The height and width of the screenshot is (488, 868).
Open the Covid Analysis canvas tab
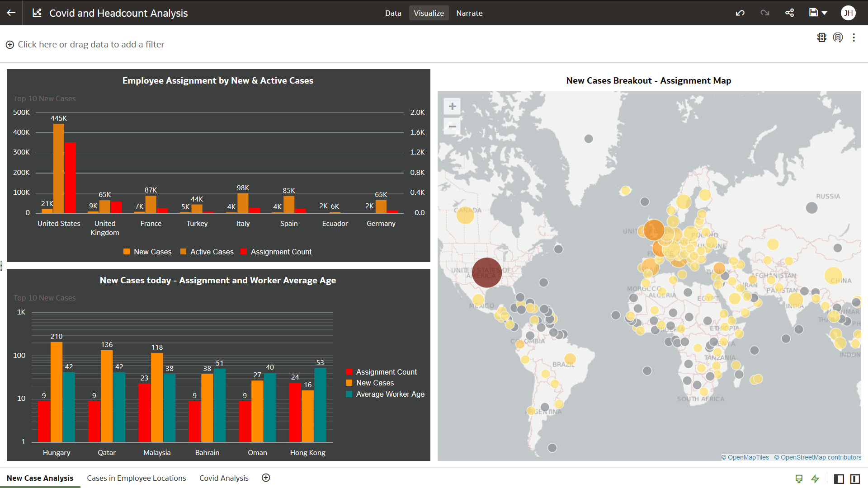pyautogui.click(x=224, y=478)
